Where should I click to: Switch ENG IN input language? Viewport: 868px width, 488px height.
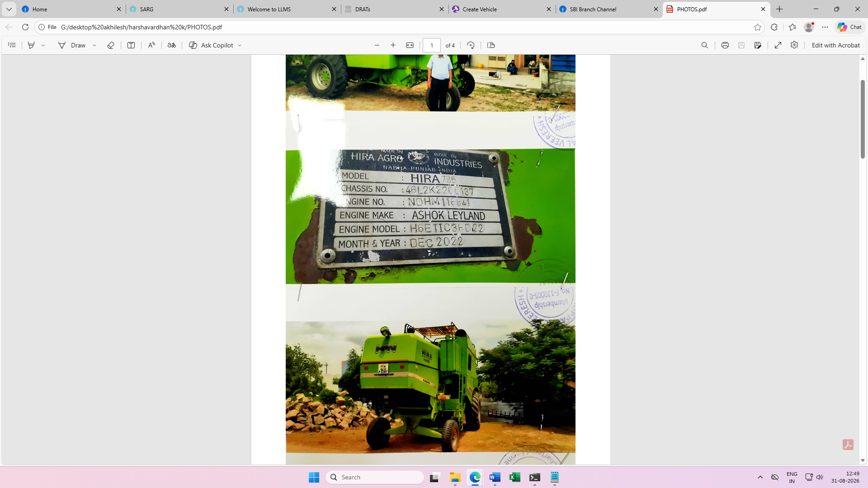(x=792, y=477)
